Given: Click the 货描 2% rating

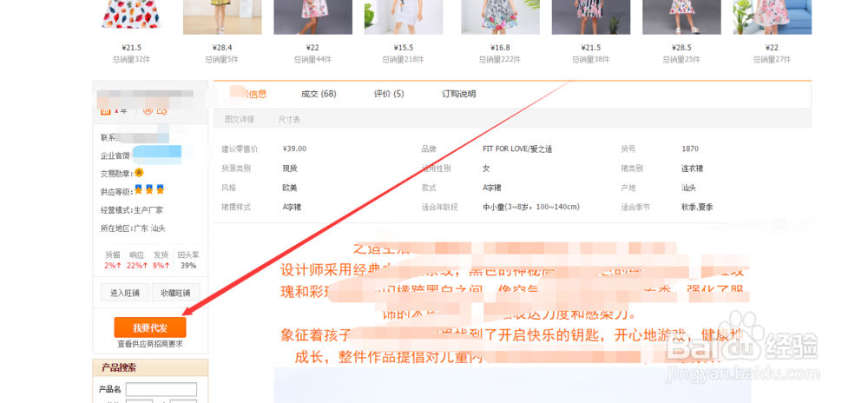Looking at the screenshot, I should (x=113, y=266).
